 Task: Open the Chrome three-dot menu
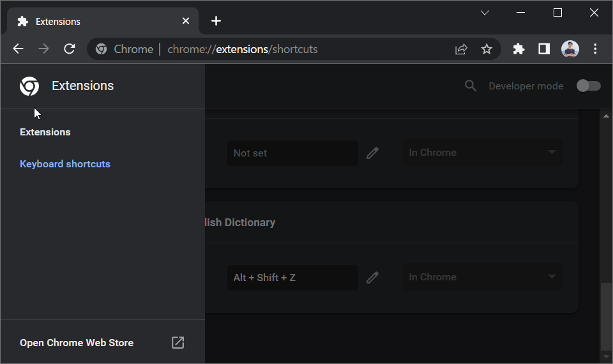595,49
